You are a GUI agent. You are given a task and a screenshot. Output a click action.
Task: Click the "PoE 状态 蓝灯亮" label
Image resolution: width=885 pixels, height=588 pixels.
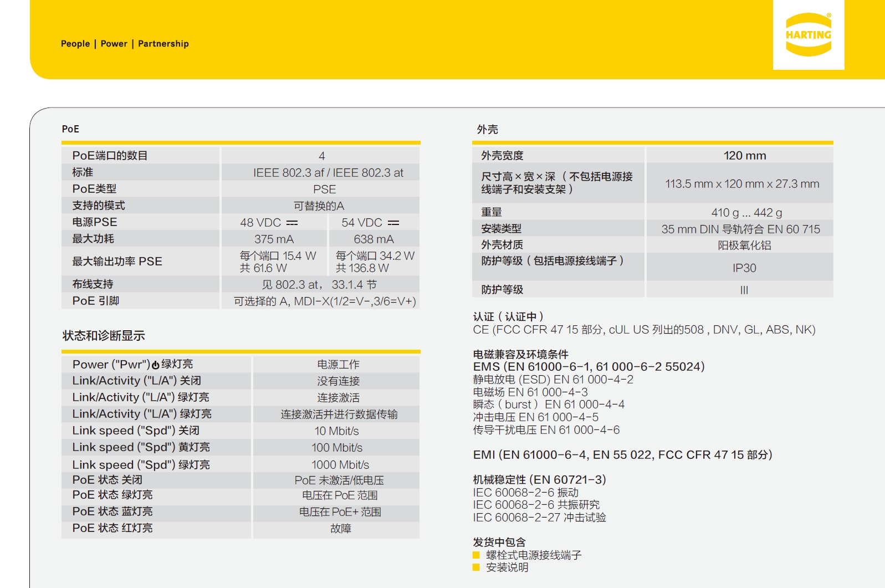coord(112,512)
